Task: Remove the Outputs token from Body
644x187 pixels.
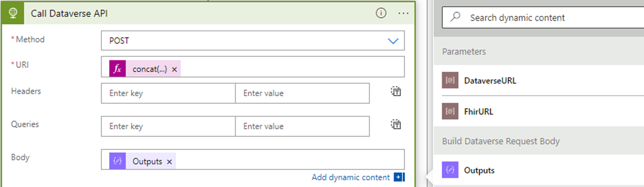Action: (x=169, y=162)
